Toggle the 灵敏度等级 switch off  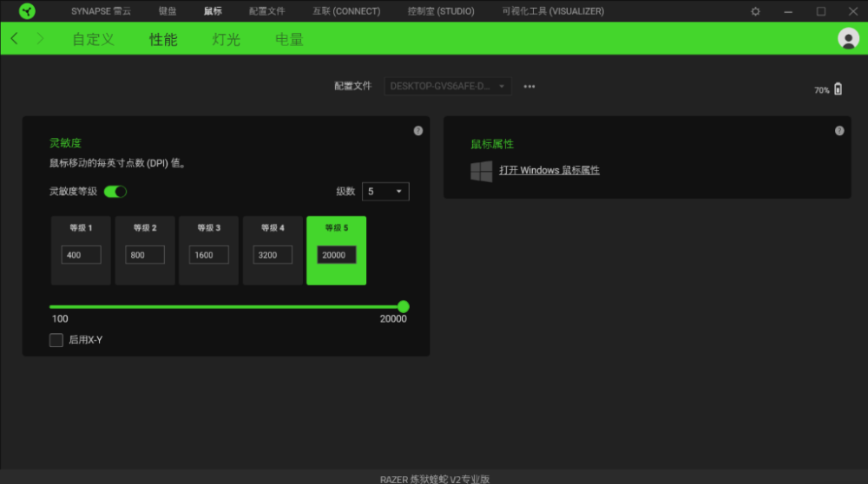[x=115, y=192]
